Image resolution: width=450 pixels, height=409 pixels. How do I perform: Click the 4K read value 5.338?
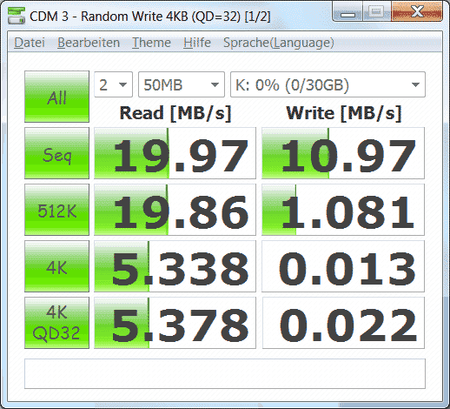(175, 266)
